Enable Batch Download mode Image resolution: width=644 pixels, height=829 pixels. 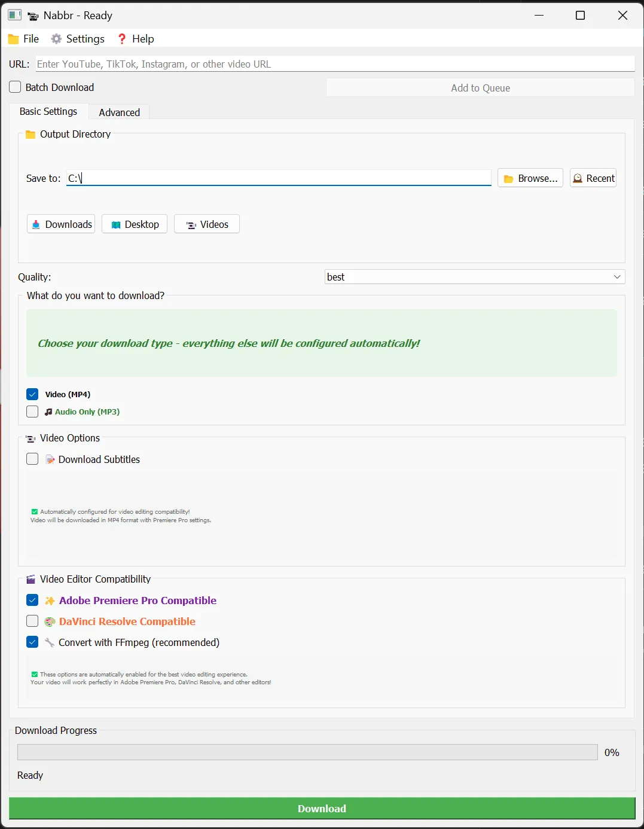click(x=14, y=87)
